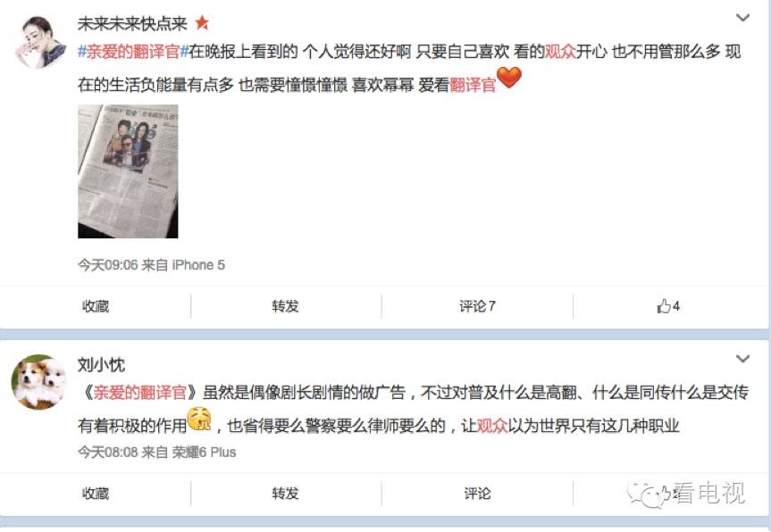Click the orange star badge beside the username
The width and height of the screenshot is (771, 532).
coord(202,22)
